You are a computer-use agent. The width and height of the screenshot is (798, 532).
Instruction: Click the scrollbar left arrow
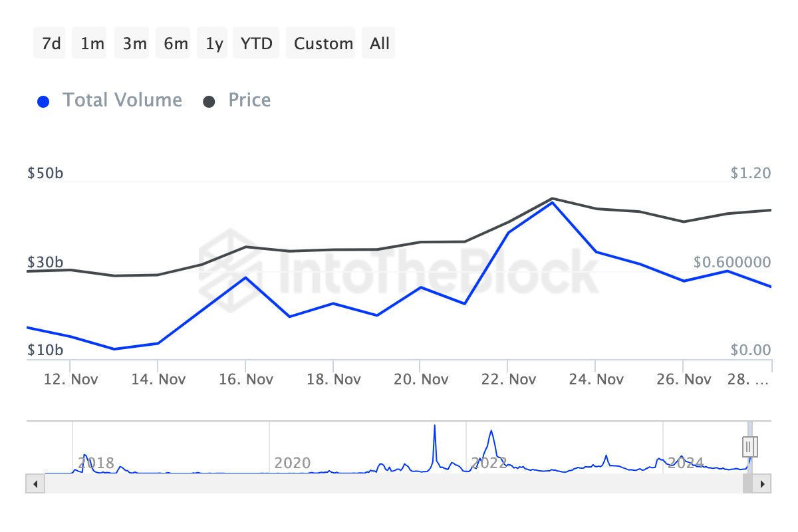[35, 483]
